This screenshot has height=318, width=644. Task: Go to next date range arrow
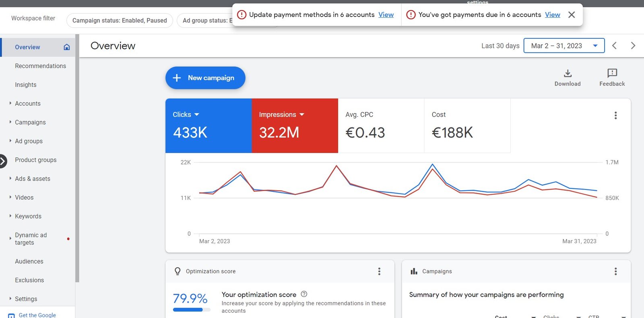[x=633, y=46]
